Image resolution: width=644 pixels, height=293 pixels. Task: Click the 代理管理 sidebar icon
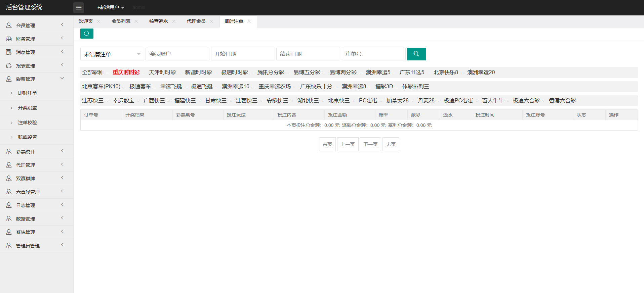(9, 165)
